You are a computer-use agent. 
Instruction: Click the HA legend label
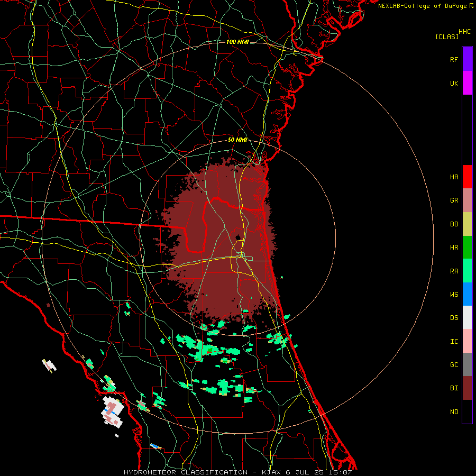point(454,177)
